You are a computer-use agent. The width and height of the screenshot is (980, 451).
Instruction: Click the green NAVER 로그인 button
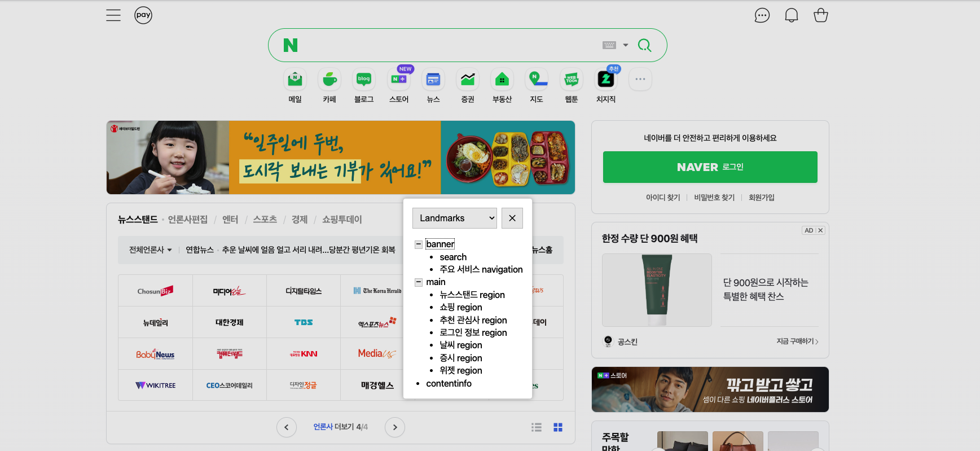[710, 167]
